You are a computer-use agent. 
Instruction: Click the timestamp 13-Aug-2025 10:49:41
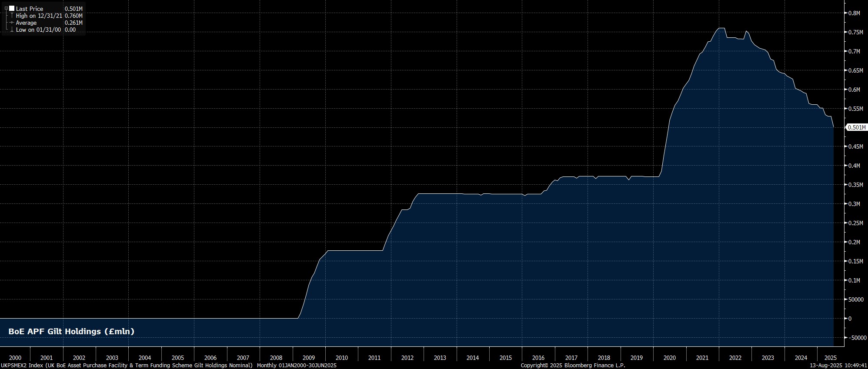click(x=838, y=366)
